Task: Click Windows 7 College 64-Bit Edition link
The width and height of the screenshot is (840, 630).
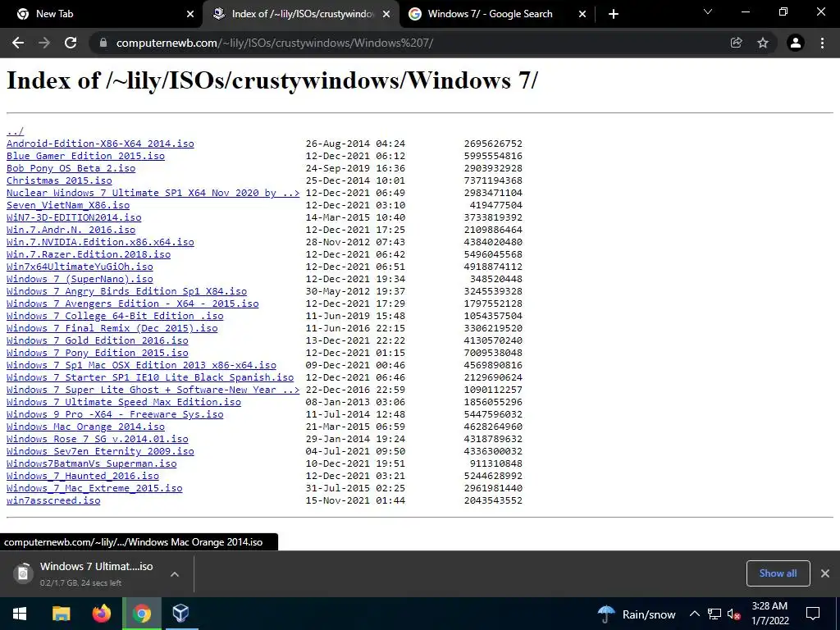Action: click(115, 316)
